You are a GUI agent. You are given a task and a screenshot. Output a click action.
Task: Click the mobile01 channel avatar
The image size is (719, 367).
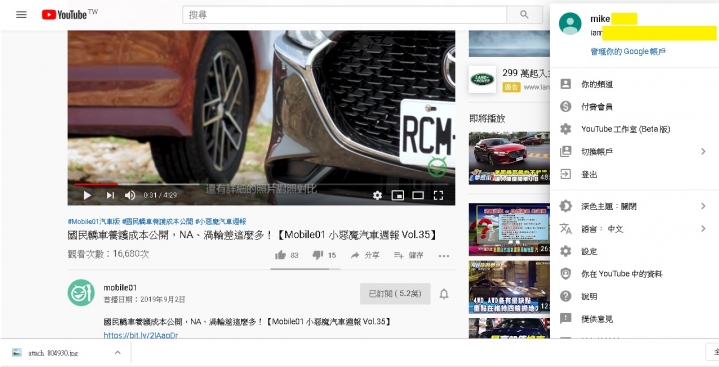point(81,293)
